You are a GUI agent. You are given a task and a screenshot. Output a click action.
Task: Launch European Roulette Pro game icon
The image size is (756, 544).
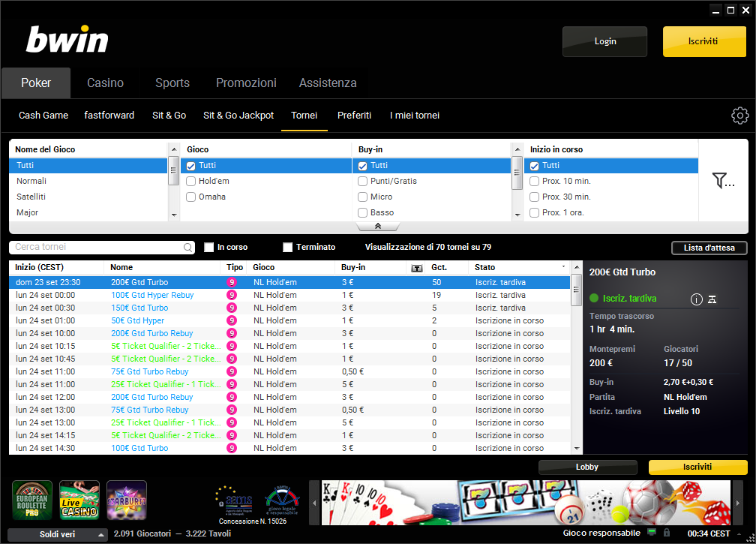click(x=32, y=500)
